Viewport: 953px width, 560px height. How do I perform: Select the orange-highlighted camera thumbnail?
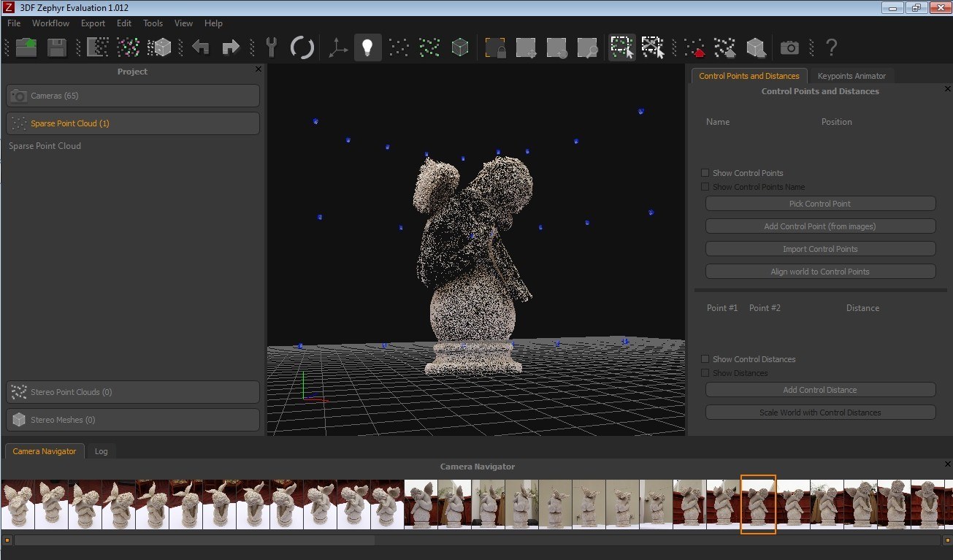click(758, 504)
